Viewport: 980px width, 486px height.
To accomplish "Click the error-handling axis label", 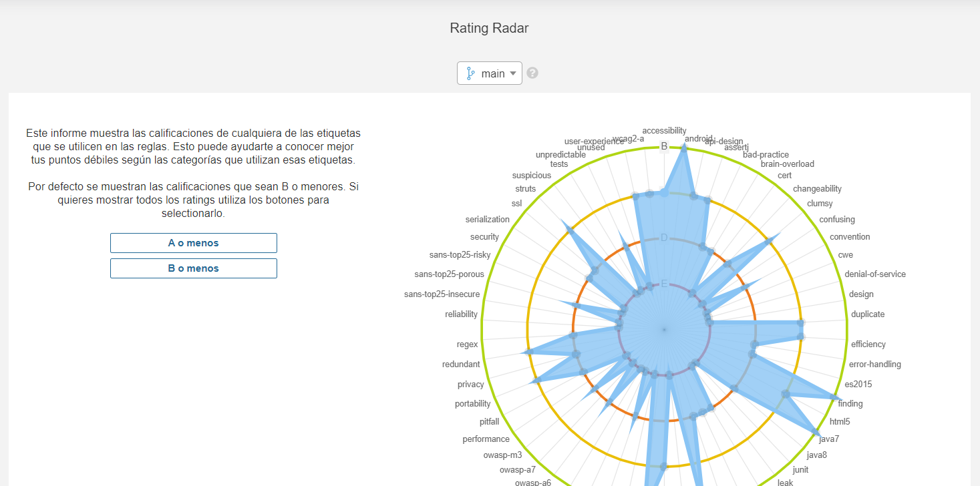I will point(875,364).
